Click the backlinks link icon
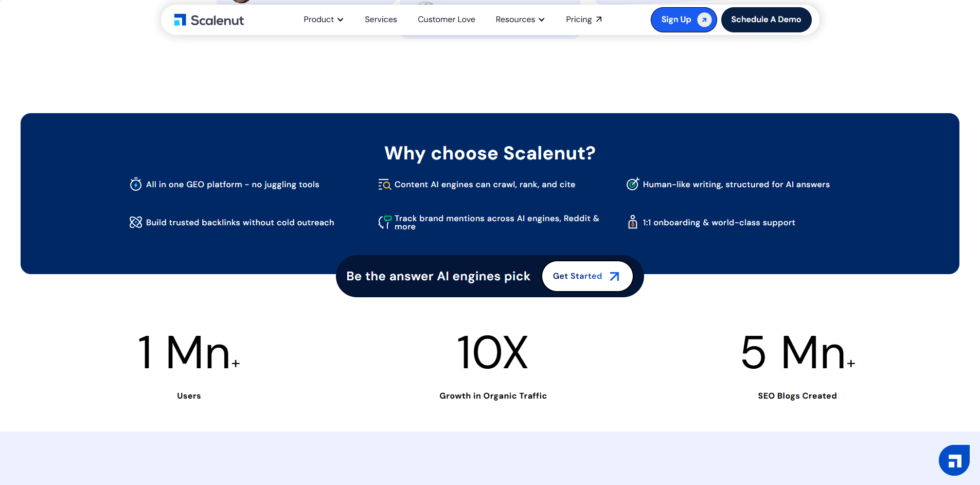The width and height of the screenshot is (980, 485). tap(135, 222)
